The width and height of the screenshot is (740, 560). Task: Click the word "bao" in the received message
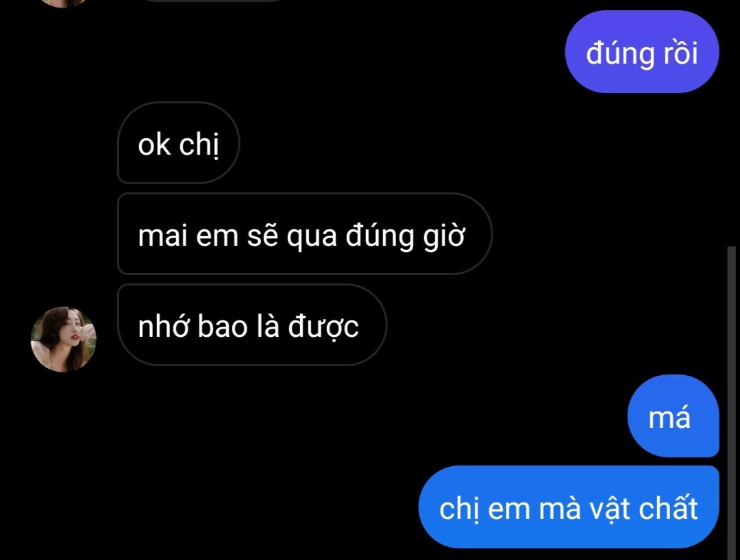(x=222, y=326)
